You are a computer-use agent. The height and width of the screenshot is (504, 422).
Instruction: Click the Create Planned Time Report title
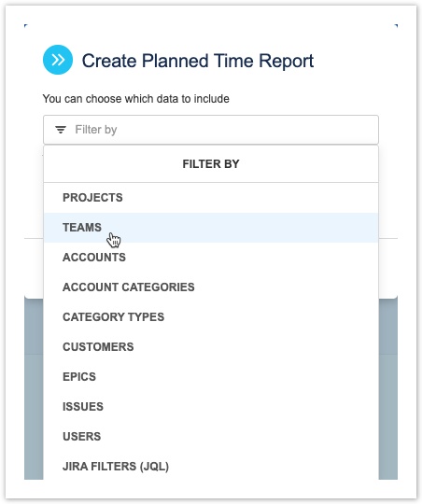[x=198, y=61]
